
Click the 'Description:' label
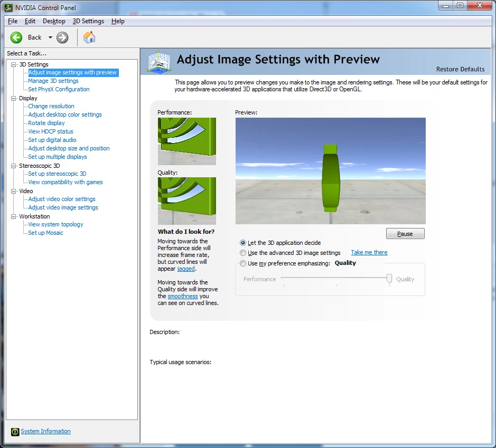point(164,332)
